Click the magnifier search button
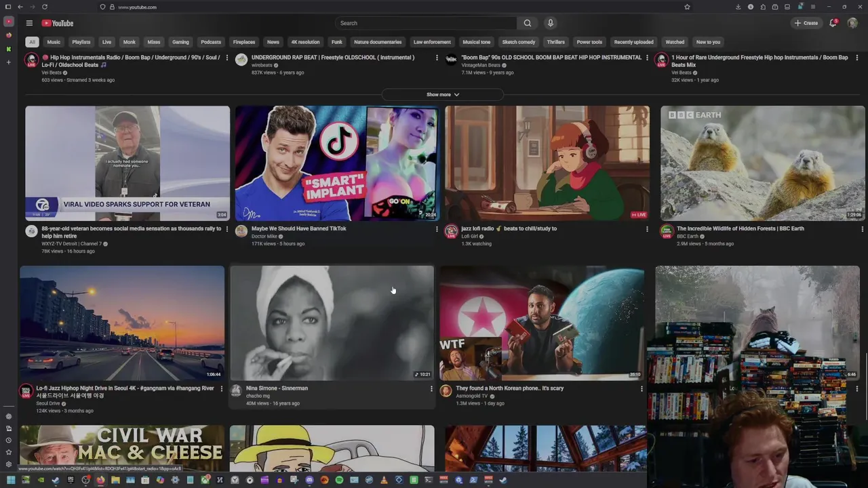 pyautogui.click(x=528, y=23)
